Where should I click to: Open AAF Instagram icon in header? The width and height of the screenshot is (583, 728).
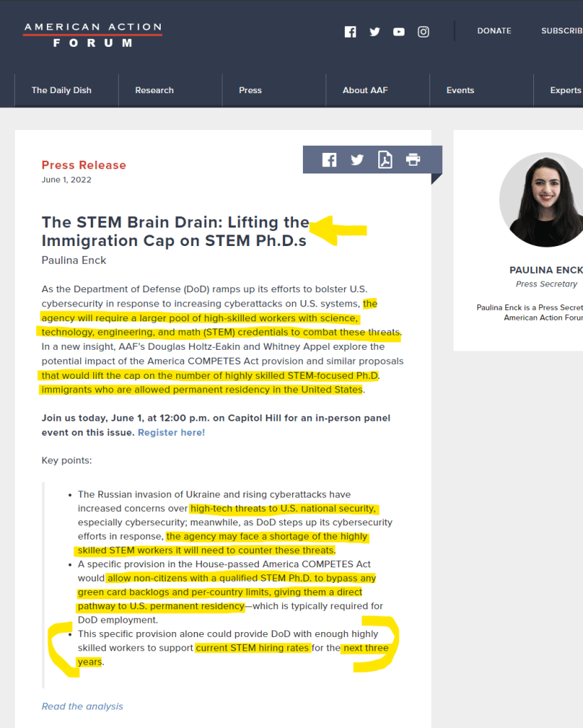[423, 31]
